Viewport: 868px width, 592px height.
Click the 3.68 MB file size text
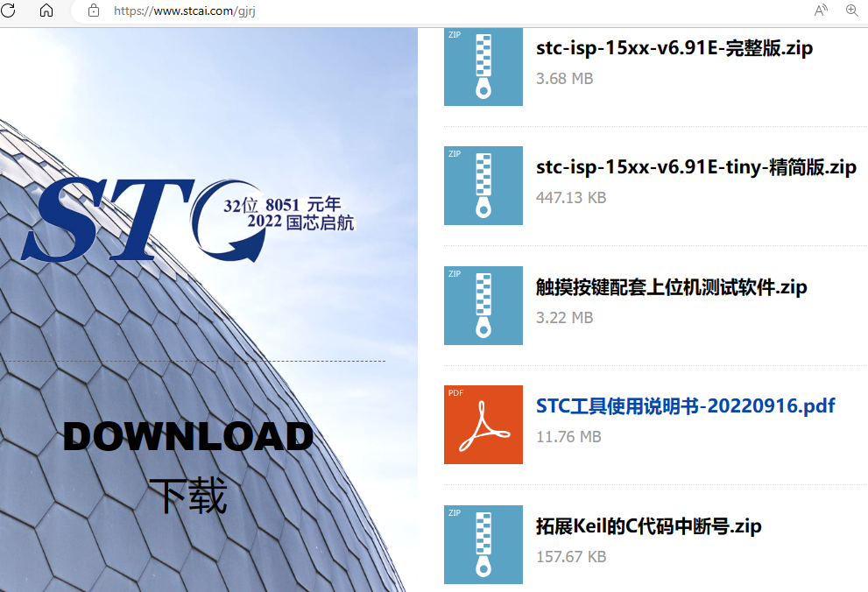tap(564, 79)
